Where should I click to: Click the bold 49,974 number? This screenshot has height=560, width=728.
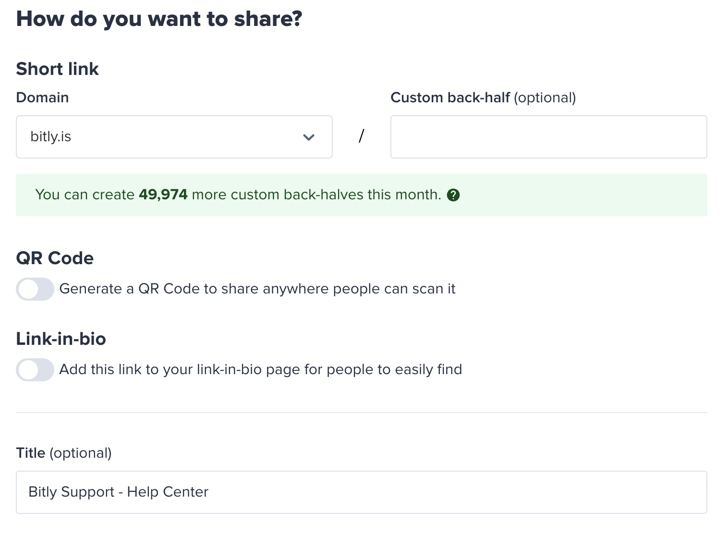pos(163,195)
